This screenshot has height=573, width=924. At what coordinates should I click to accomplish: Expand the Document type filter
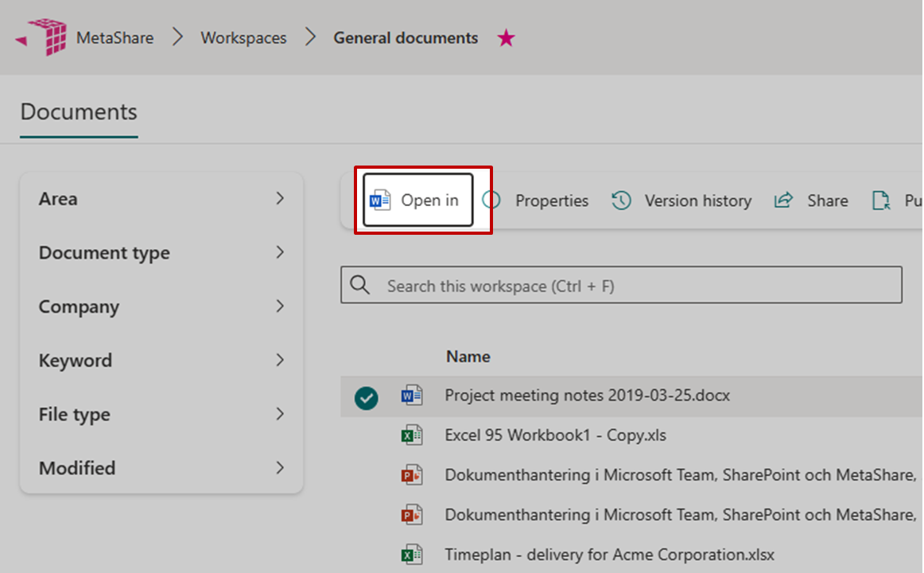[x=279, y=252]
